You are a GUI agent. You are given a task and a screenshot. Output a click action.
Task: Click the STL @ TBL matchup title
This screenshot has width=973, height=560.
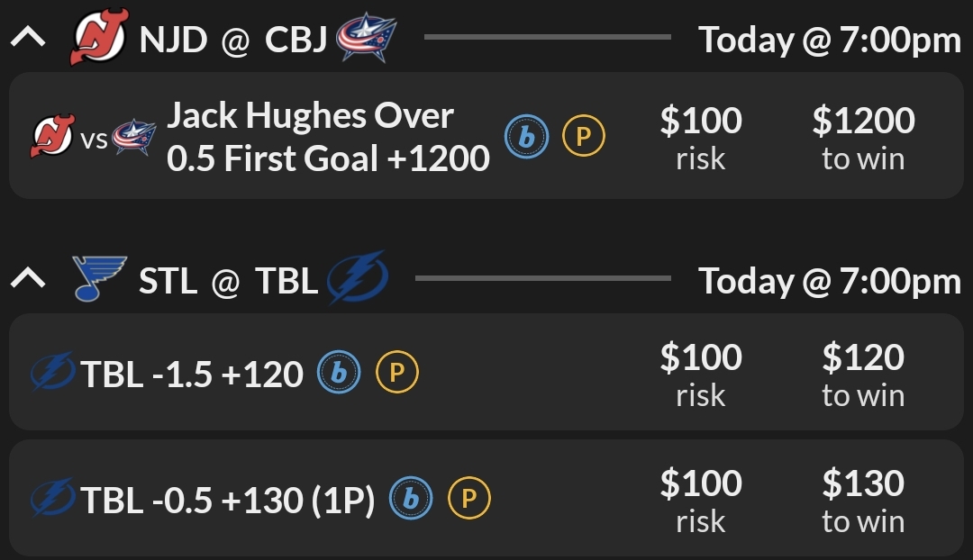click(228, 280)
